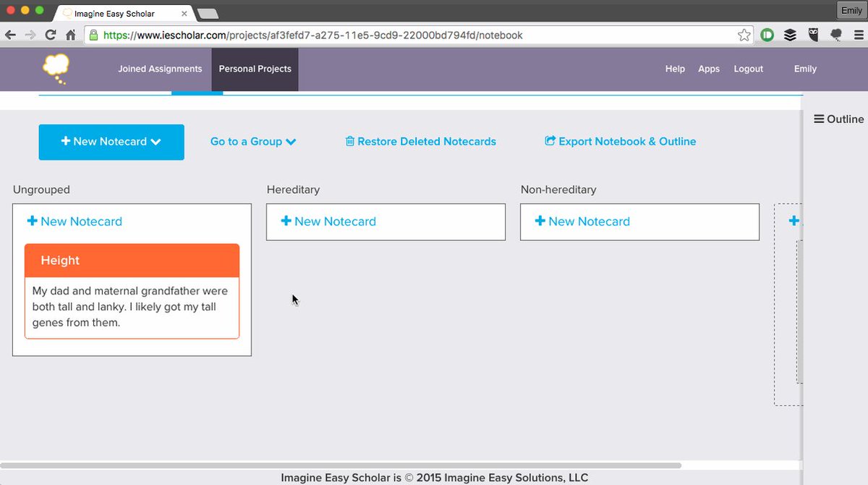Select the Imagine Easy Scholar browser tab
Image resolution: width=868 pixels, height=485 pixels.
pos(123,13)
